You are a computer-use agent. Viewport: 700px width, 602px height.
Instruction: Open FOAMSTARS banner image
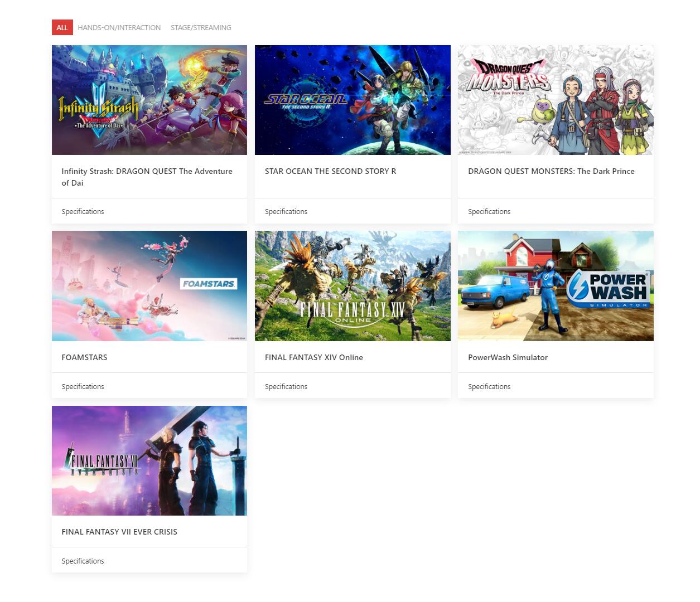(x=149, y=286)
